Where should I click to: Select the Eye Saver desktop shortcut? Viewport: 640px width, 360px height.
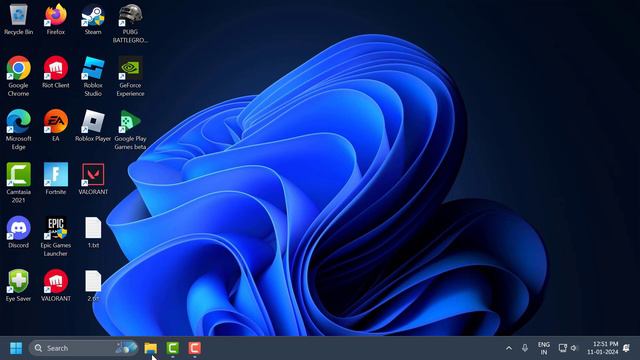[x=18, y=286]
